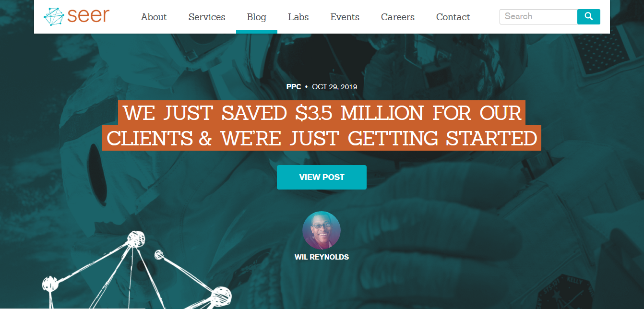Open the About menu item
Image resolution: width=644 pixels, height=309 pixels.
tap(154, 17)
